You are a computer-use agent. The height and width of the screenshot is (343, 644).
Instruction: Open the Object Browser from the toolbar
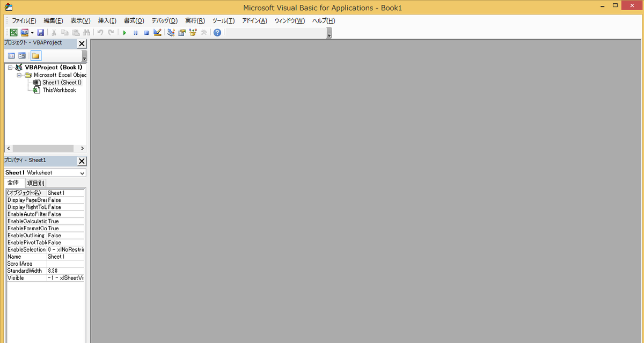193,32
